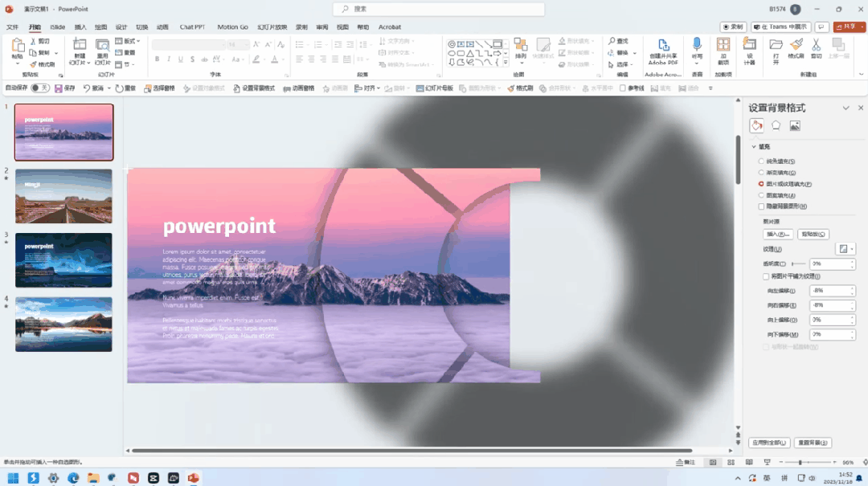Open the File (文件) menu
This screenshot has width=868, height=486.
pos(12,27)
